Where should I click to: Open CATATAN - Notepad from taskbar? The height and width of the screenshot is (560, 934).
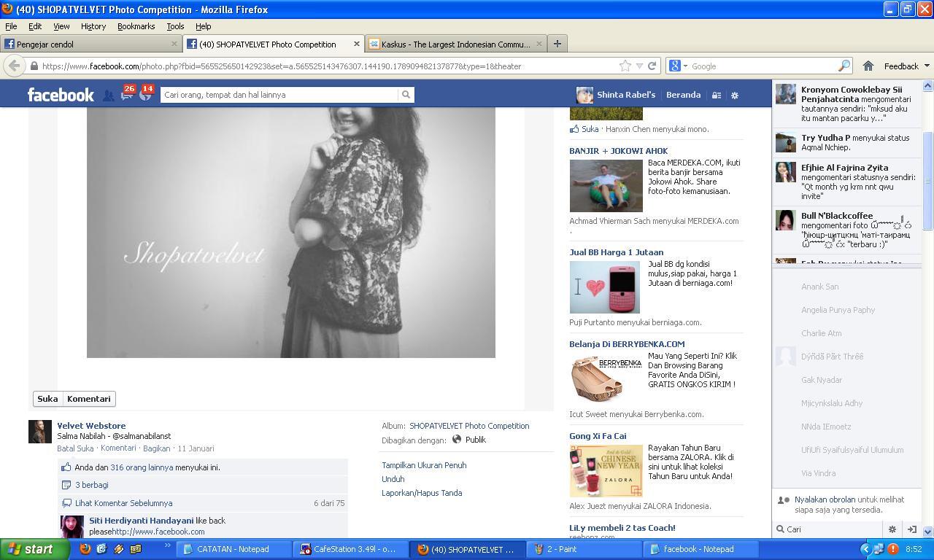(x=234, y=549)
